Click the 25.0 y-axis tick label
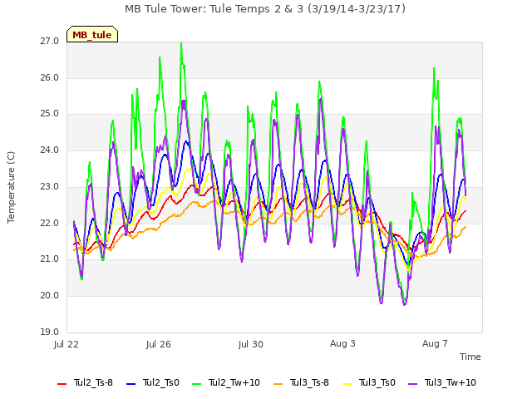532x399 pixels. pyautogui.click(x=50, y=114)
